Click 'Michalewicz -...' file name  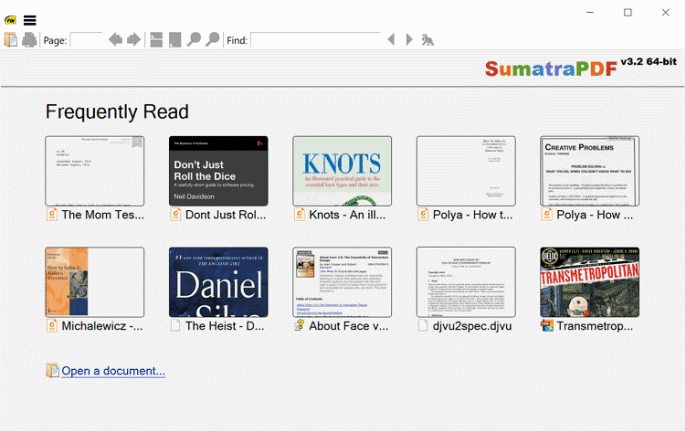(102, 326)
